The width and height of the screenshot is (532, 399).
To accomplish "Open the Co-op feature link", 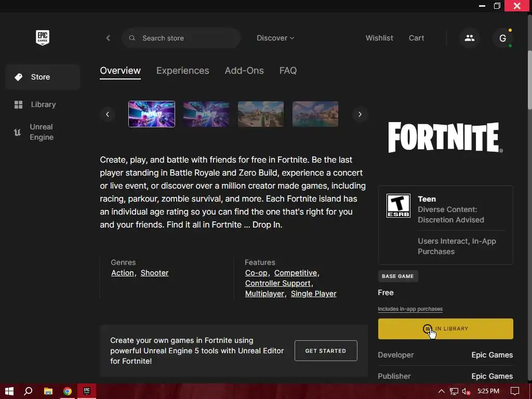I will click(256, 273).
